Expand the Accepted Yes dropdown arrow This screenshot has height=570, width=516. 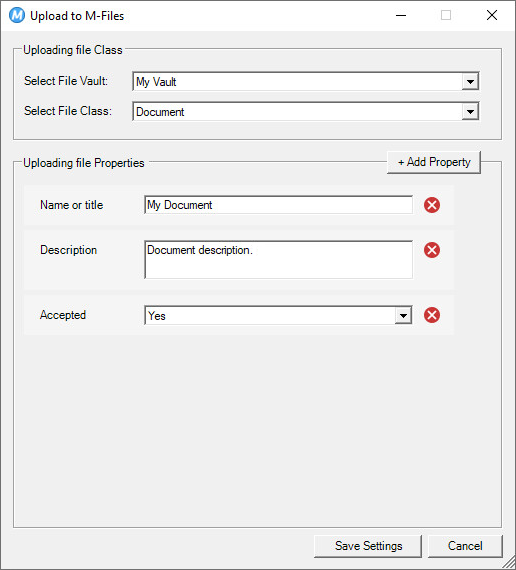403,316
